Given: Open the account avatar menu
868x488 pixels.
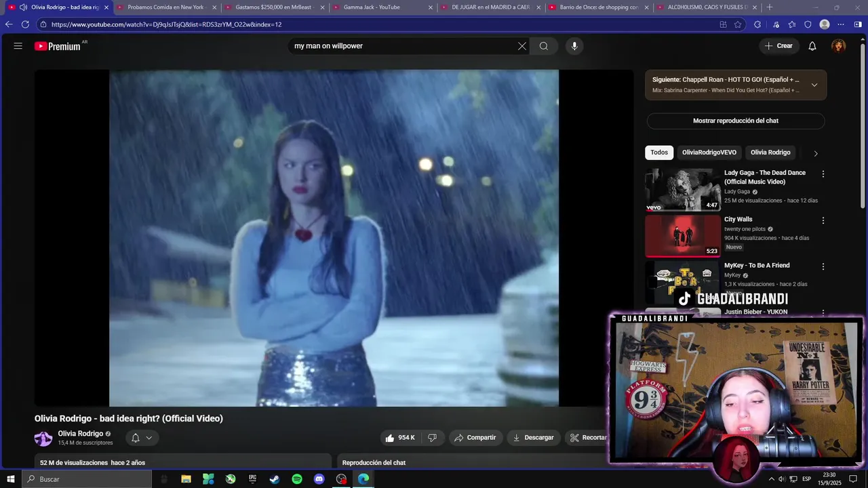Looking at the screenshot, I should [x=839, y=46].
